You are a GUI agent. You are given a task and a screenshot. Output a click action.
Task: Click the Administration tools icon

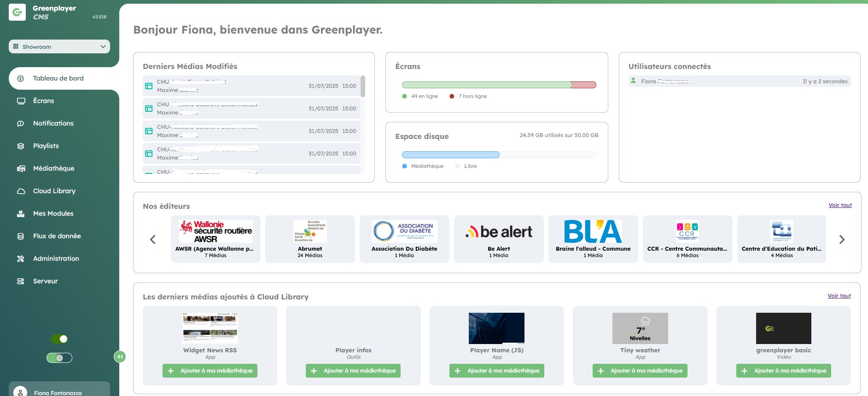(21, 258)
